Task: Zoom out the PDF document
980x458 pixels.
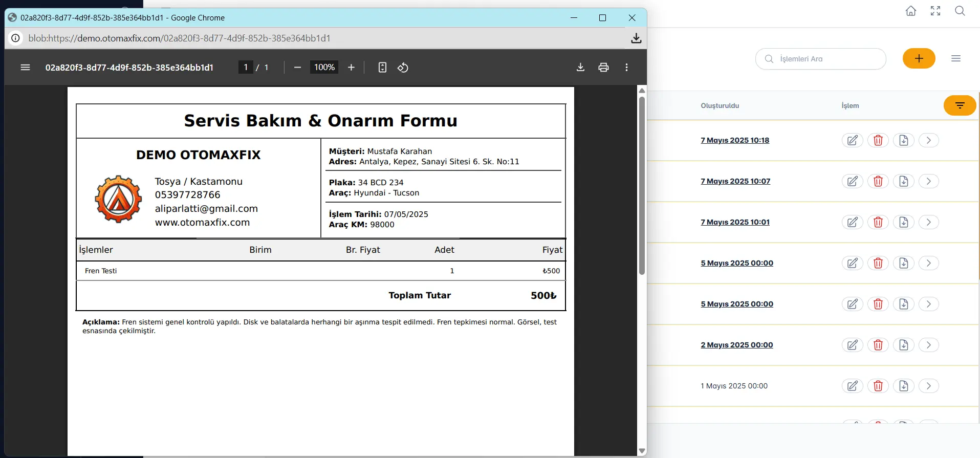Action: coord(297,68)
